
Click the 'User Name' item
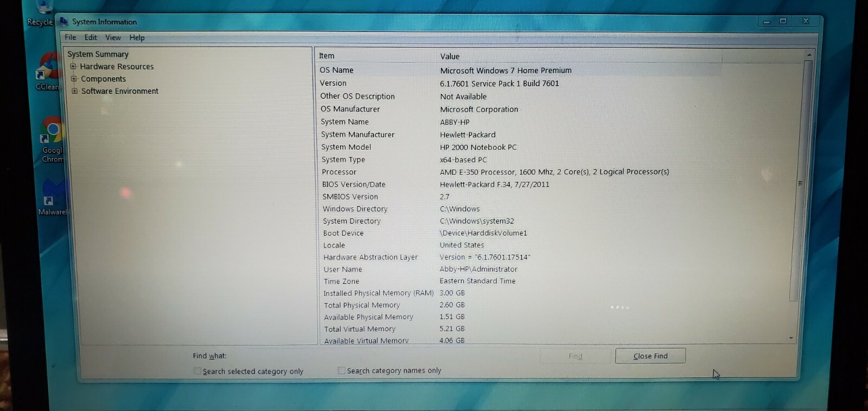(x=343, y=269)
